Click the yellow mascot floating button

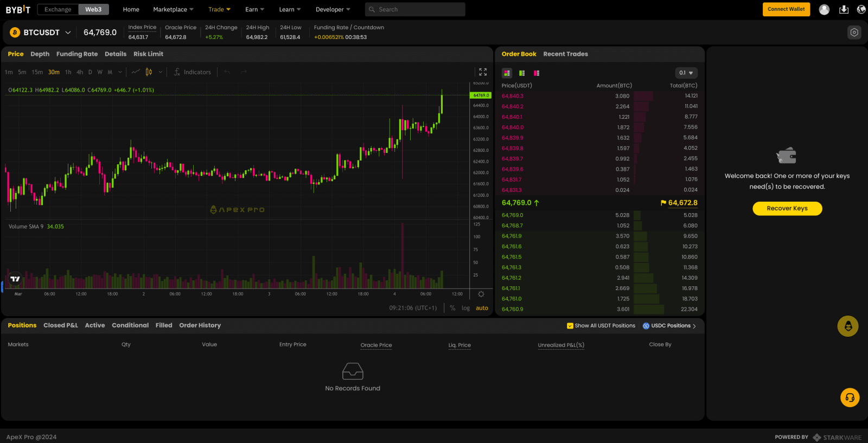point(848,326)
